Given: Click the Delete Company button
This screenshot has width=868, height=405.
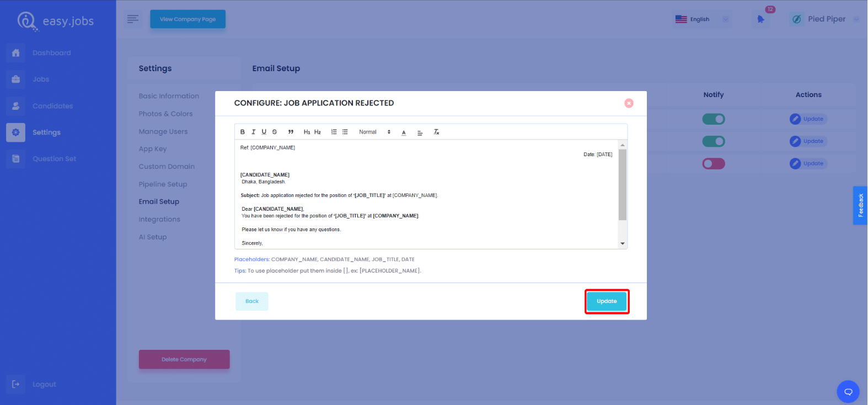Looking at the screenshot, I should tap(184, 359).
